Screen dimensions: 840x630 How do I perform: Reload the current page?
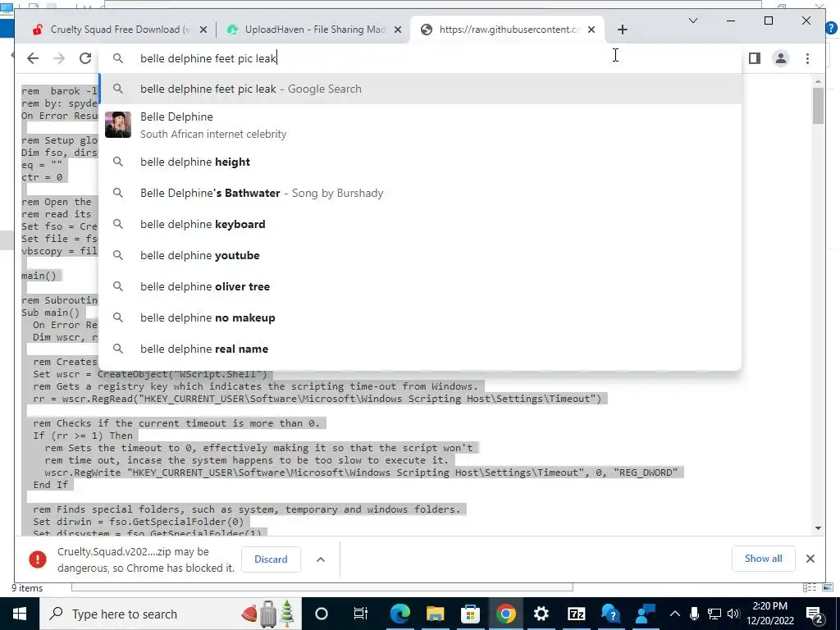coord(85,58)
